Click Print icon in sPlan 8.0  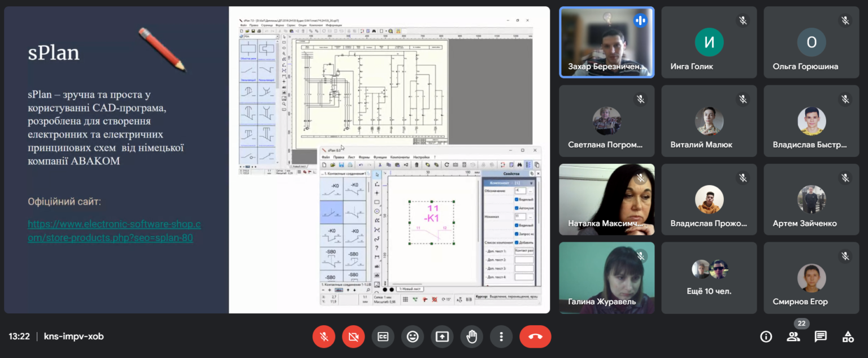[350, 165]
